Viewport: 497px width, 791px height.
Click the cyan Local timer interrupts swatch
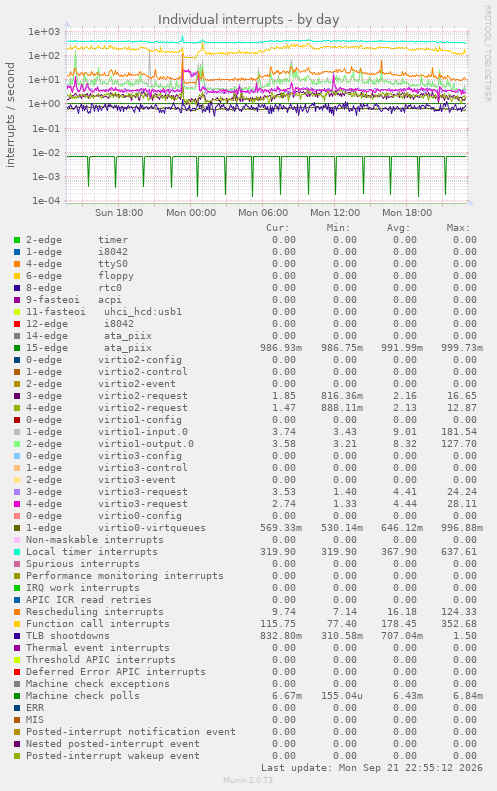tap(17, 552)
